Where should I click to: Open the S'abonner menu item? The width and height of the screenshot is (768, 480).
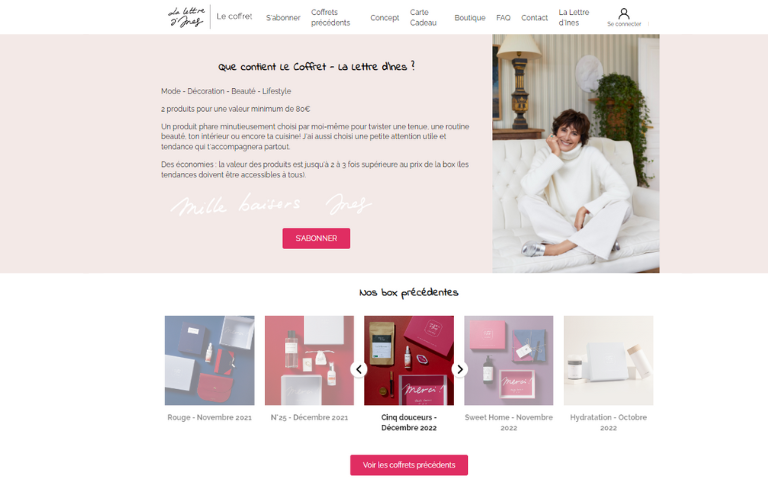pyautogui.click(x=283, y=18)
